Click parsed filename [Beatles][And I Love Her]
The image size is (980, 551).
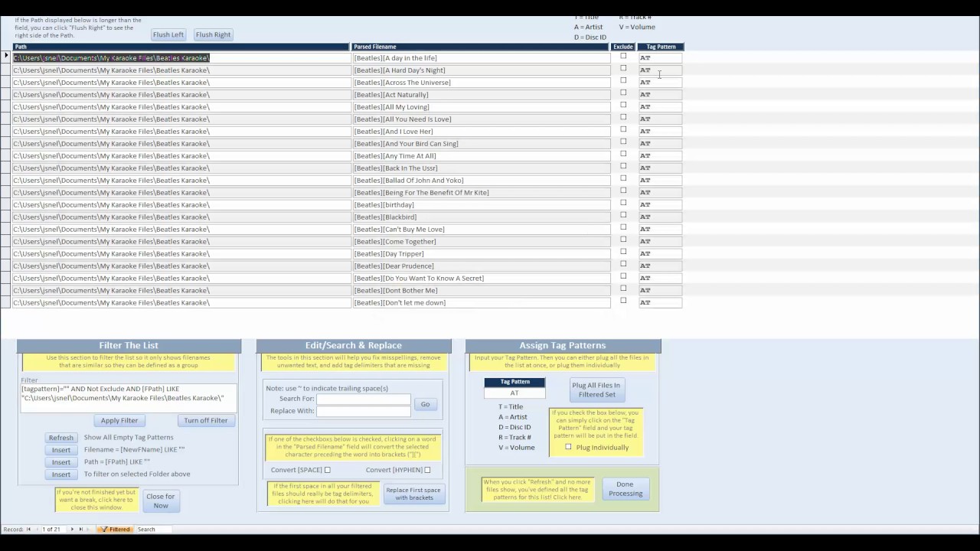(481, 131)
